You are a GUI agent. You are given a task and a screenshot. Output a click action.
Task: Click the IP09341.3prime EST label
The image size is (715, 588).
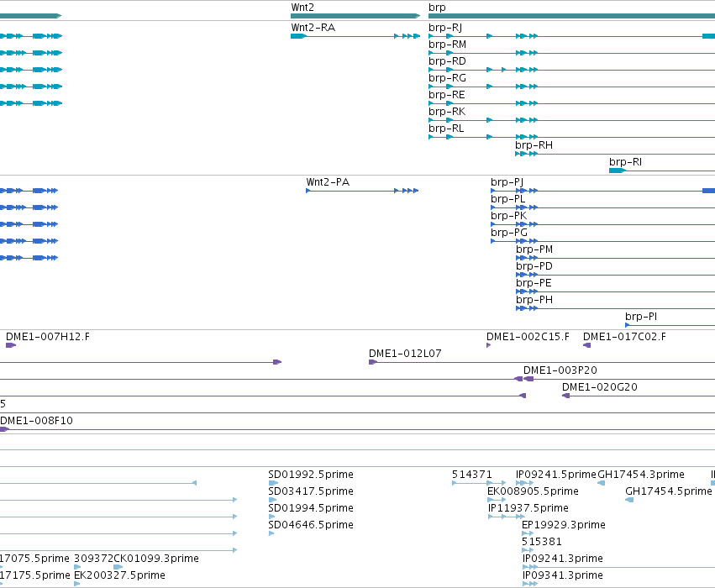[x=563, y=575]
